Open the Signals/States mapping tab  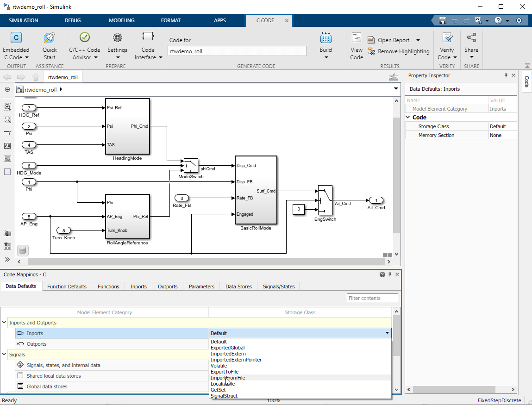tap(278, 287)
